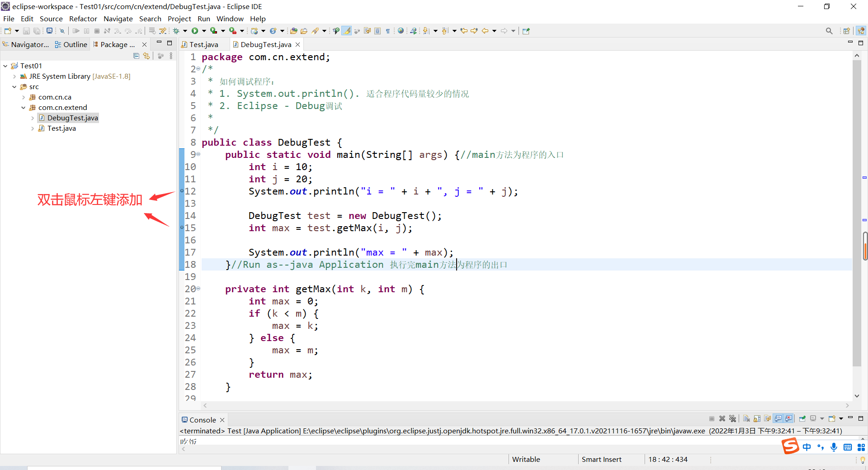The image size is (868, 470).
Task: Run the program with the green Run icon
Action: (x=195, y=31)
